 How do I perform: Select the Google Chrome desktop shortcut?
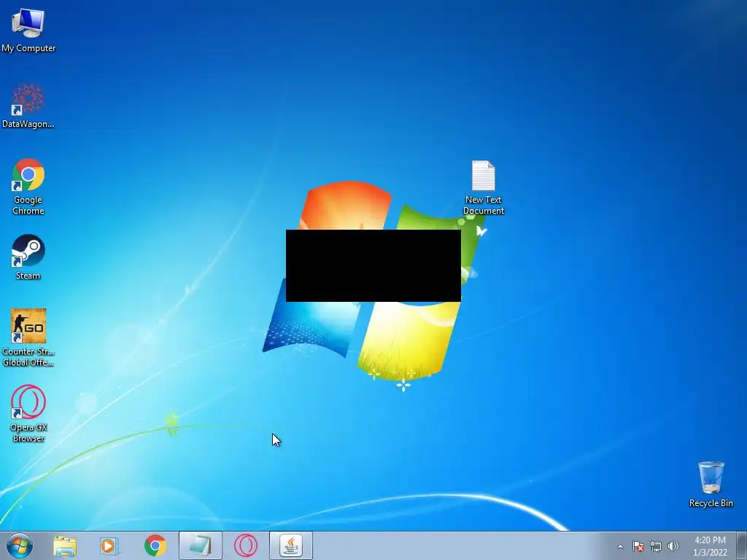[28, 186]
